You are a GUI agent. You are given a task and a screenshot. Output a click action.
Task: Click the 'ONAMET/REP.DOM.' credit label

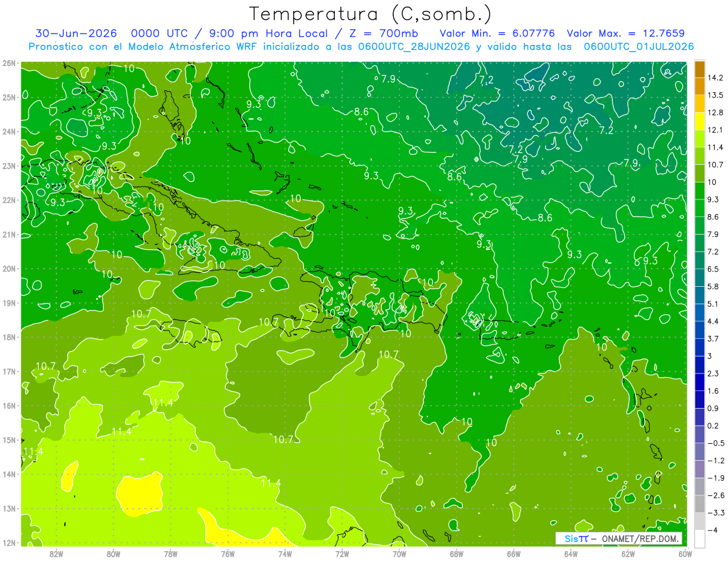(639, 539)
